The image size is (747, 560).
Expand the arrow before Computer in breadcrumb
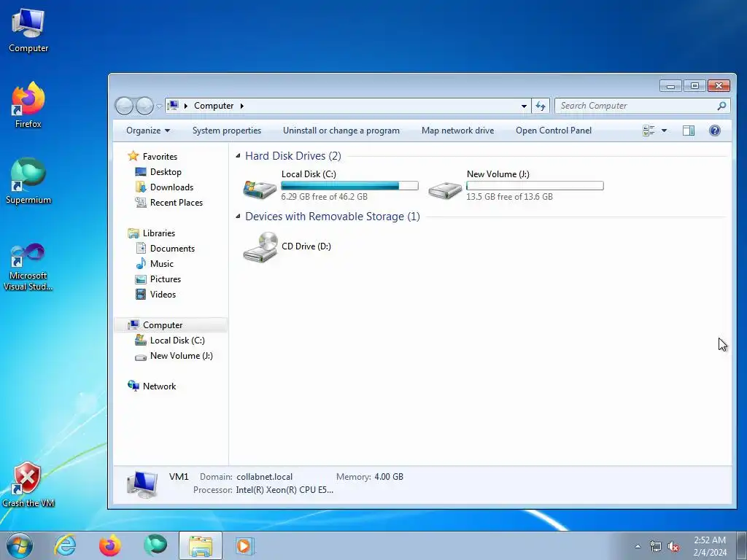tap(186, 106)
